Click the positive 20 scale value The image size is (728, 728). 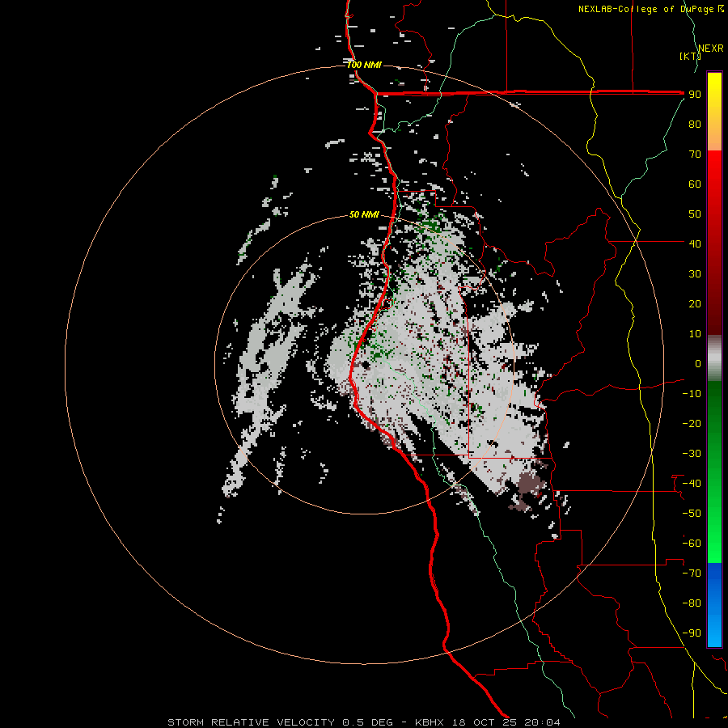click(695, 304)
